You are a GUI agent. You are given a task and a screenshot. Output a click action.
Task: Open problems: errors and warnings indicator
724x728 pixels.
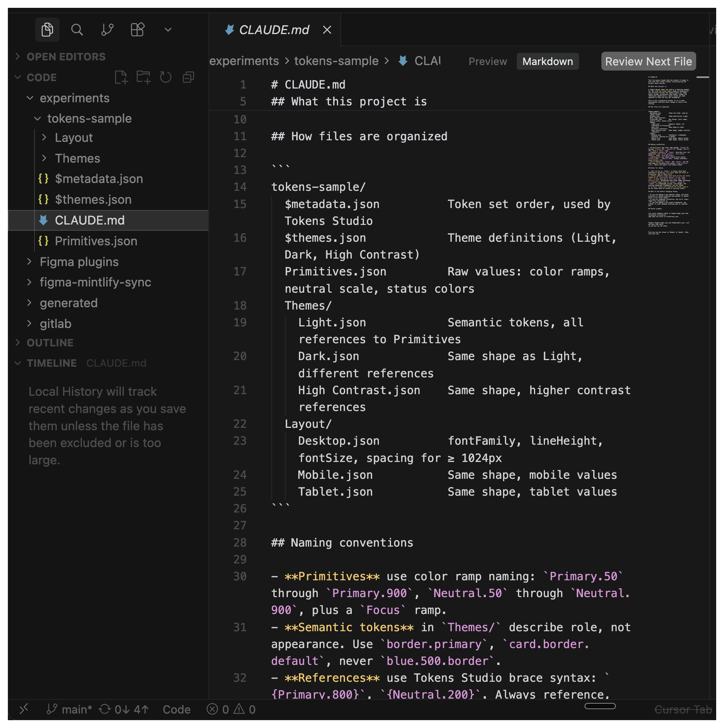(x=231, y=709)
